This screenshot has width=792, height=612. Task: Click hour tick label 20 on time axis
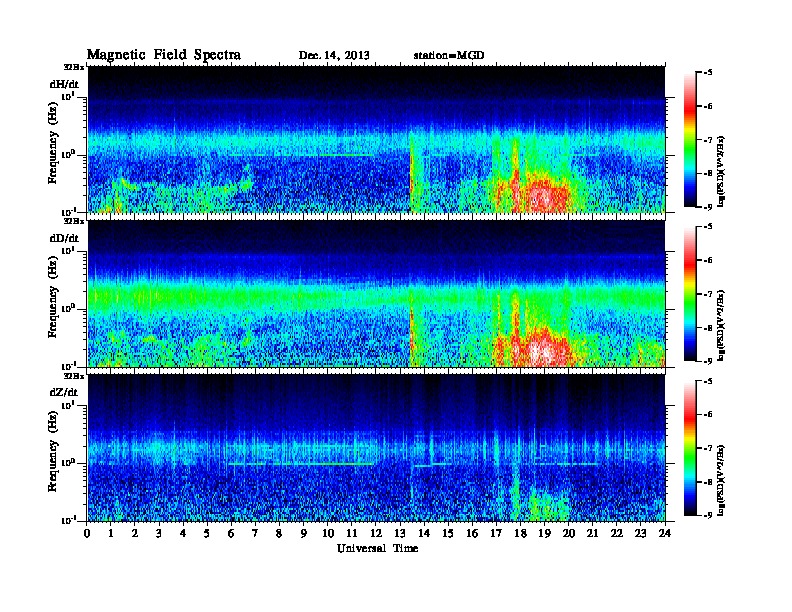click(568, 534)
